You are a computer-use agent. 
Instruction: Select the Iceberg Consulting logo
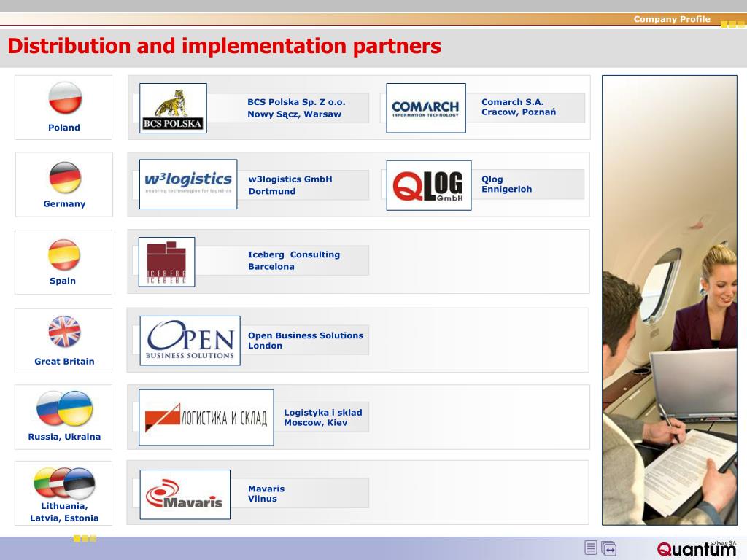(167, 262)
